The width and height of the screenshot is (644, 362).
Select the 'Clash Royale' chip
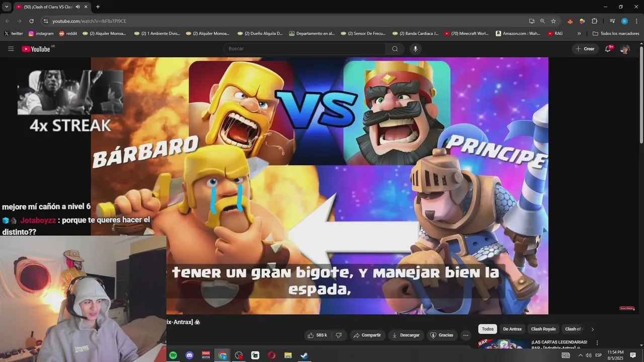point(543,329)
